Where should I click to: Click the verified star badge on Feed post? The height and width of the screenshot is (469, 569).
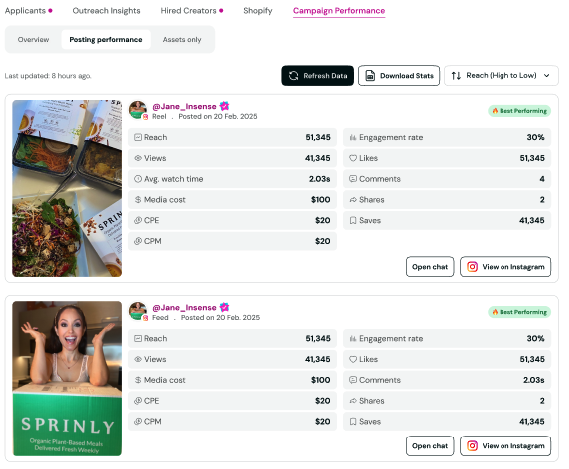click(225, 307)
